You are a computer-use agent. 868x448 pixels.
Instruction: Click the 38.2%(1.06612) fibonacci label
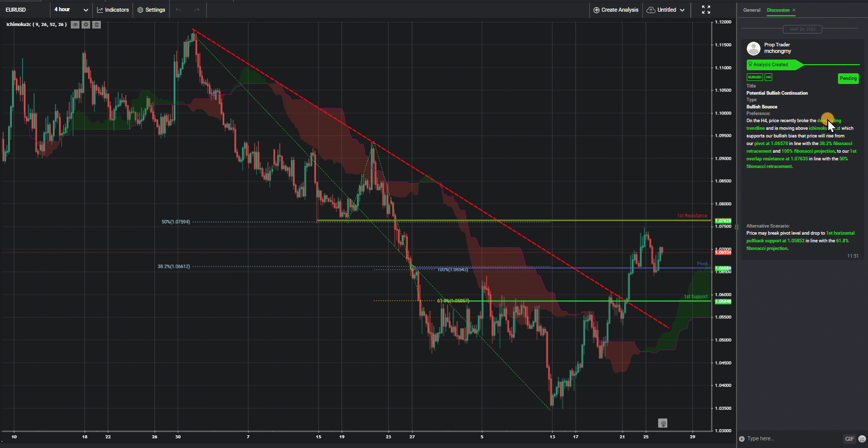pyautogui.click(x=174, y=266)
